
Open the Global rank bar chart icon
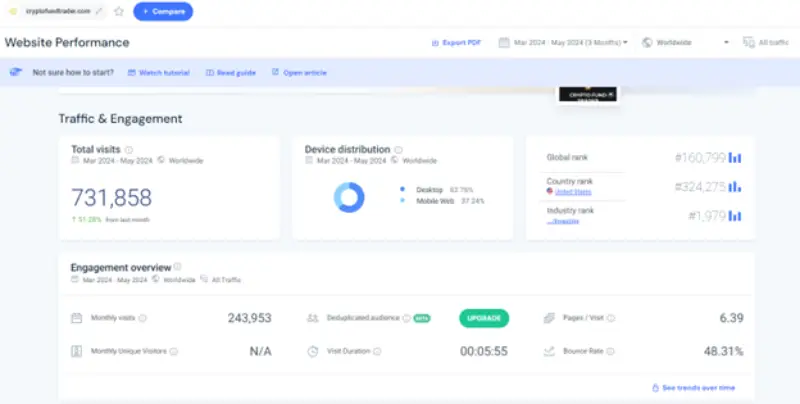pos(734,157)
